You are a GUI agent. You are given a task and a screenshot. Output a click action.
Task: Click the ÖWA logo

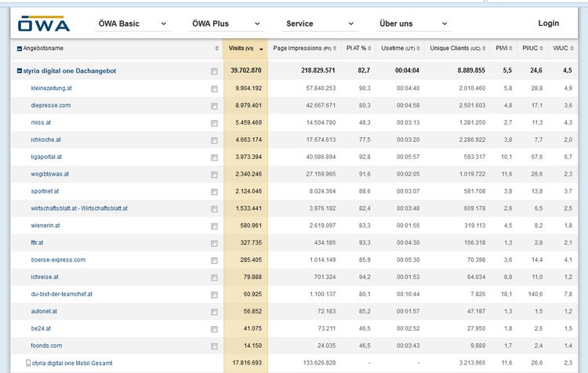(x=43, y=24)
